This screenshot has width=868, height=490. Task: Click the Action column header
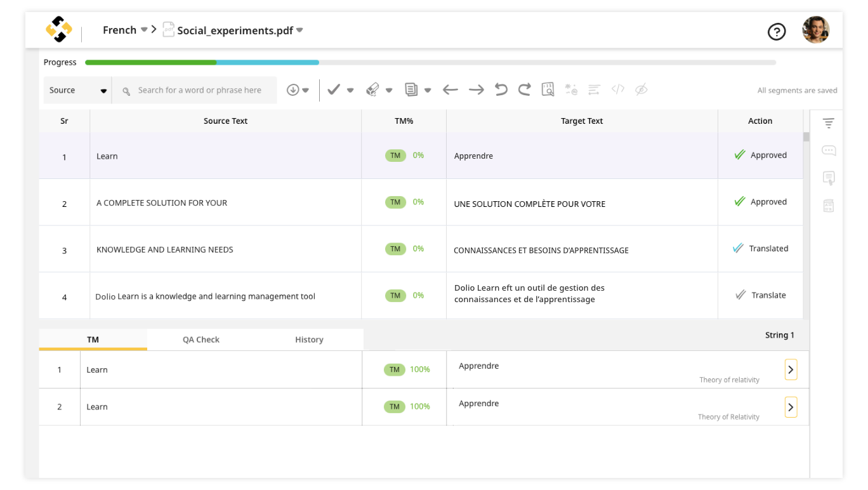760,121
